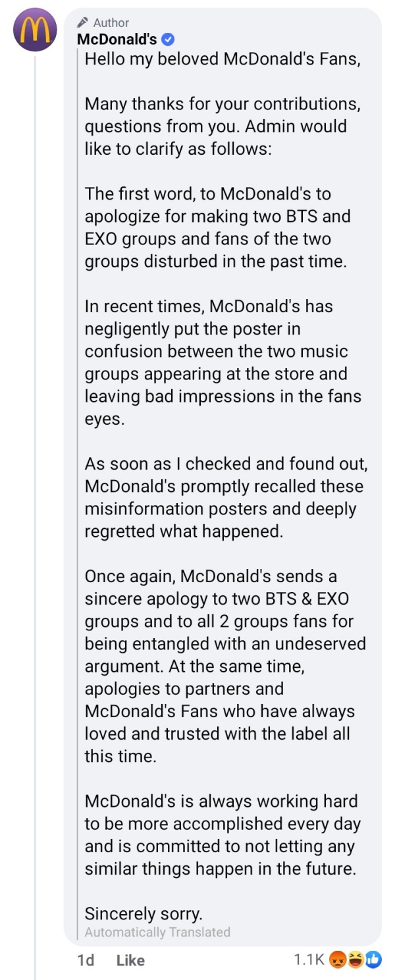Click the 1d comment timestamp
395x980 pixels.
[86, 960]
